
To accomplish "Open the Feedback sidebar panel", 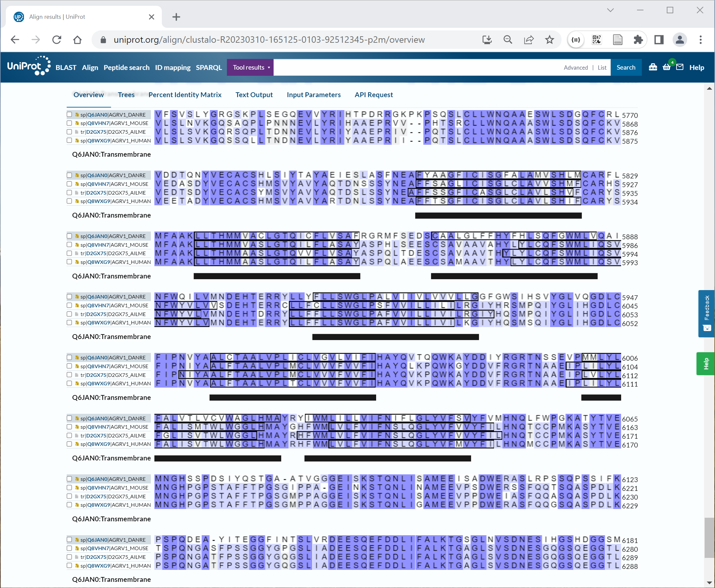I will [706, 313].
